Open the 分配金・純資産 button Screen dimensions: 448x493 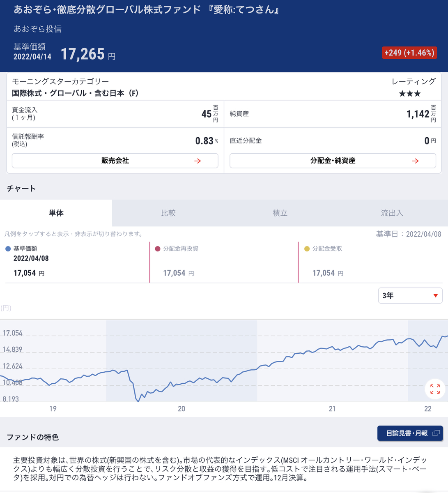(x=333, y=161)
